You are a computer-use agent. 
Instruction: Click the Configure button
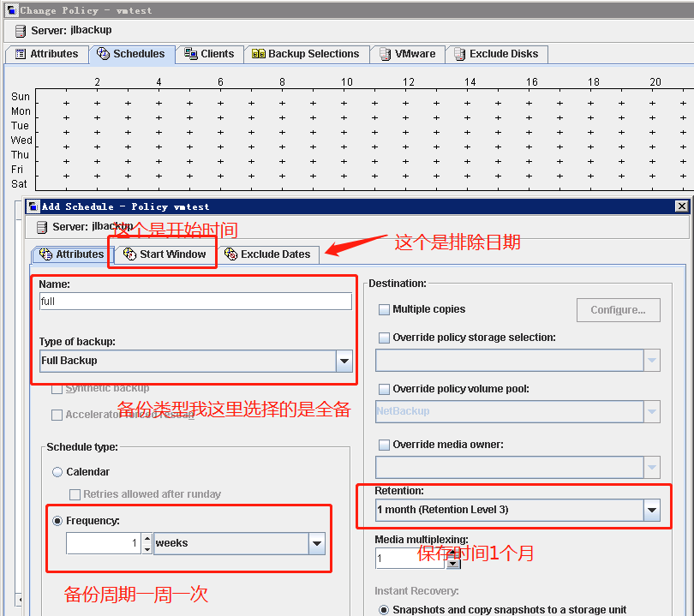tap(618, 309)
